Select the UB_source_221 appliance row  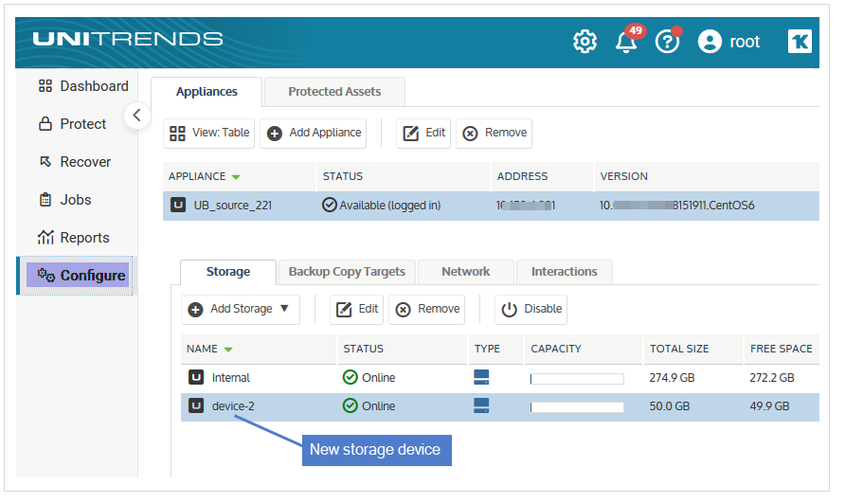491,206
